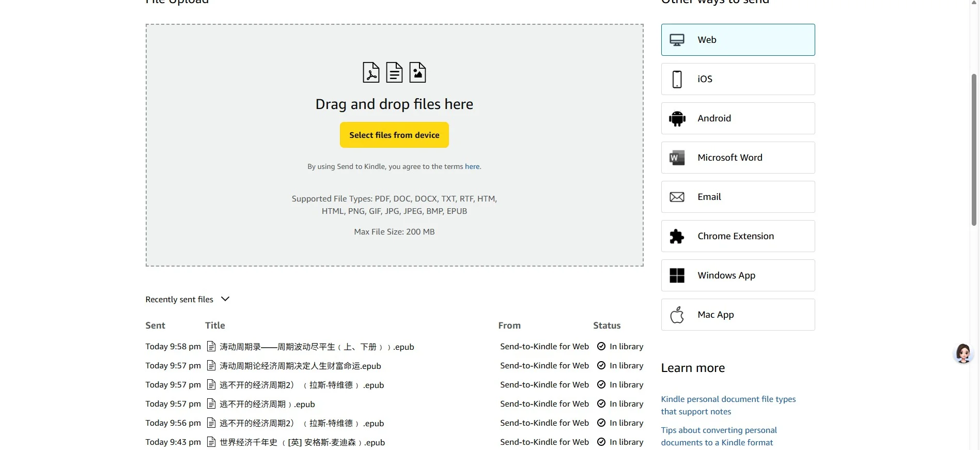The width and height of the screenshot is (980, 450).
Task: Click the puzzle piece Chrome Extension icon
Action: point(677,236)
